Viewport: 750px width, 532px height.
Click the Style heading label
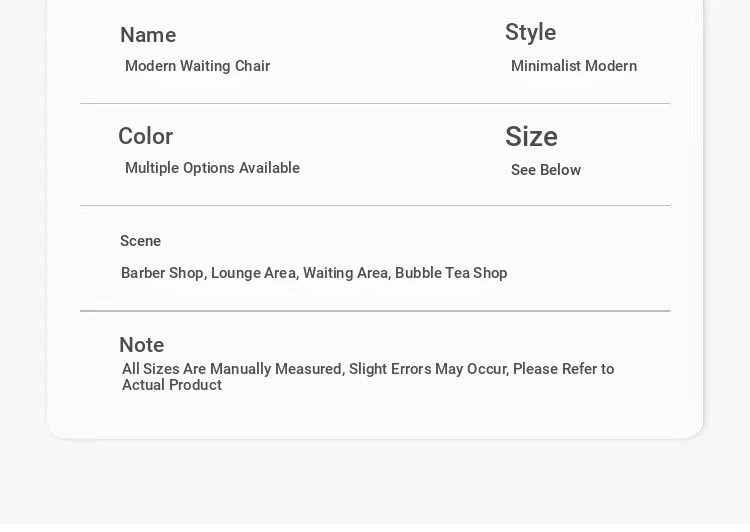[530, 33]
